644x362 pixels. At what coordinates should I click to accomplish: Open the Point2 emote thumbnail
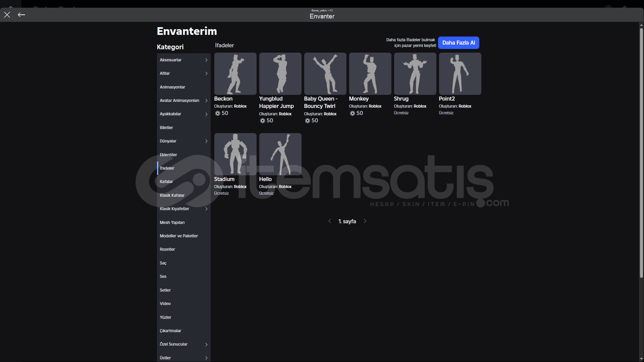click(460, 74)
